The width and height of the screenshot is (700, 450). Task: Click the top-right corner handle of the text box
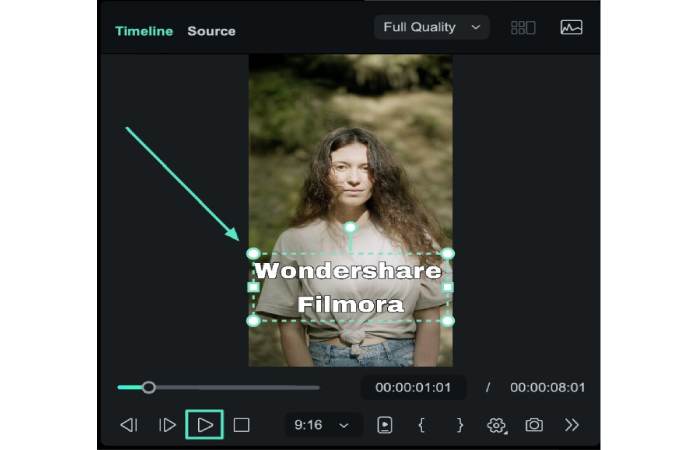(448, 254)
